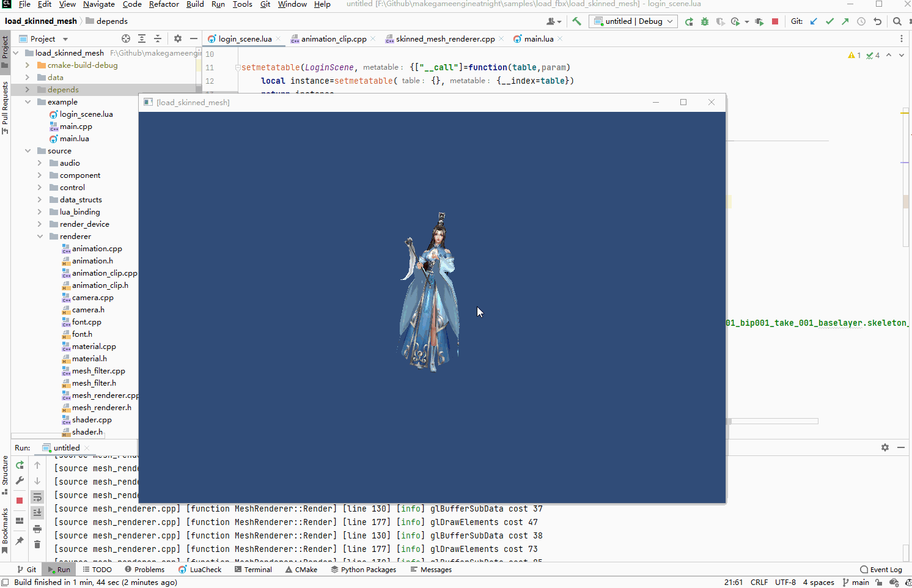The width and height of the screenshot is (912, 588).
Task: Clear console output with the trash icon
Action: pyautogui.click(x=37, y=545)
